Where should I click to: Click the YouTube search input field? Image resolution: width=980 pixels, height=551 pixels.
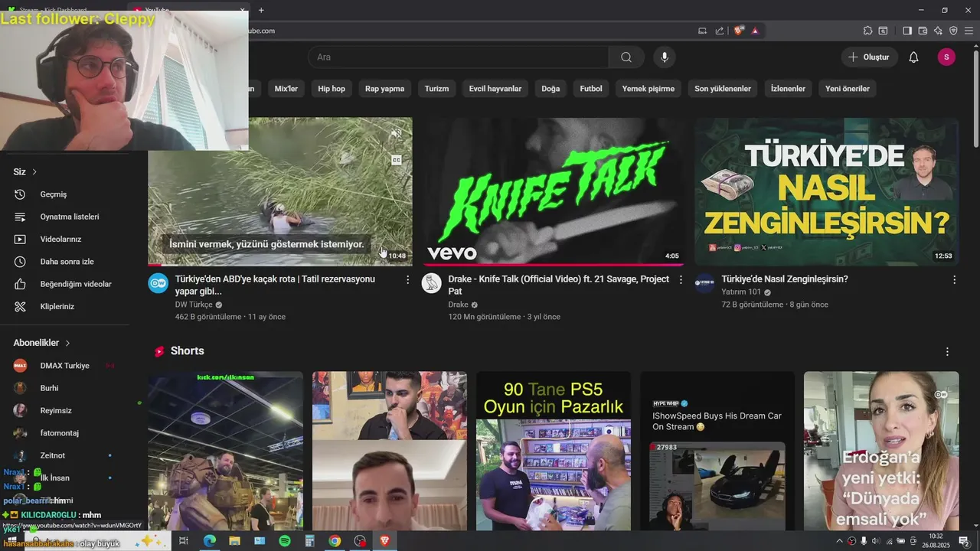point(458,57)
